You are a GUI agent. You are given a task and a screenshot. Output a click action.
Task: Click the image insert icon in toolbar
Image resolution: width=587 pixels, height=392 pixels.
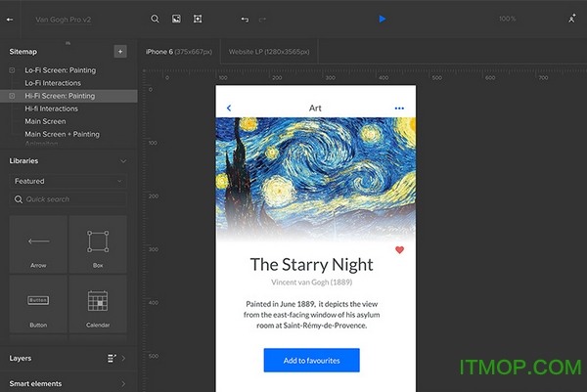coord(176,19)
